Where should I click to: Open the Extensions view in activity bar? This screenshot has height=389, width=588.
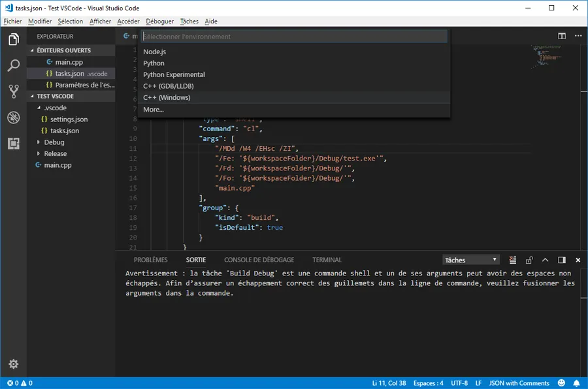click(14, 144)
